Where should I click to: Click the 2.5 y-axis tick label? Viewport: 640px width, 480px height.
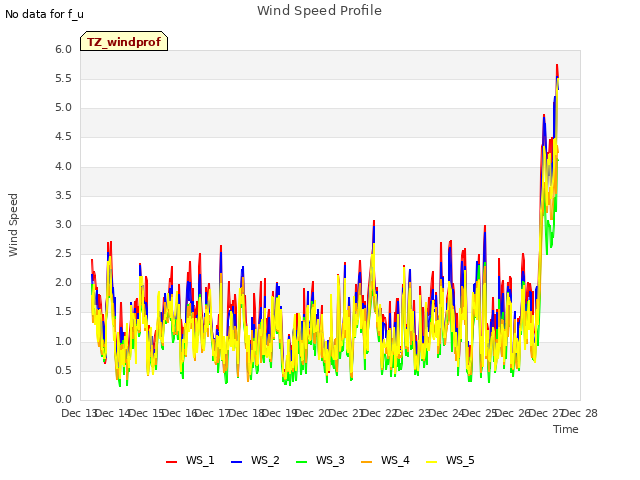[x=63, y=253]
